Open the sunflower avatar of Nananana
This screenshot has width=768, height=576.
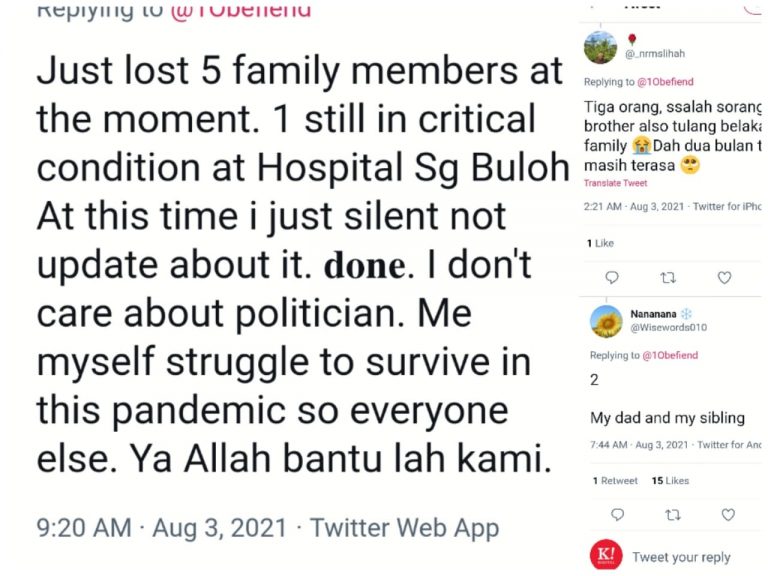tap(605, 322)
